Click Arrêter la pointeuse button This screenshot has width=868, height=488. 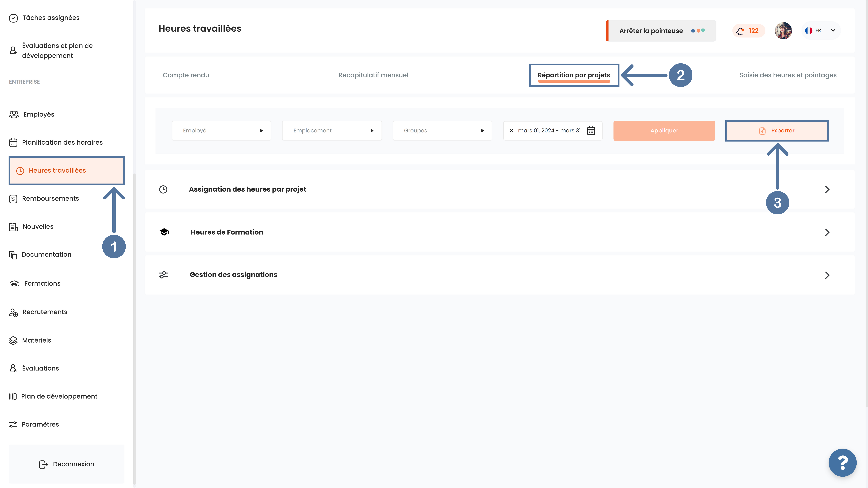pyautogui.click(x=661, y=31)
